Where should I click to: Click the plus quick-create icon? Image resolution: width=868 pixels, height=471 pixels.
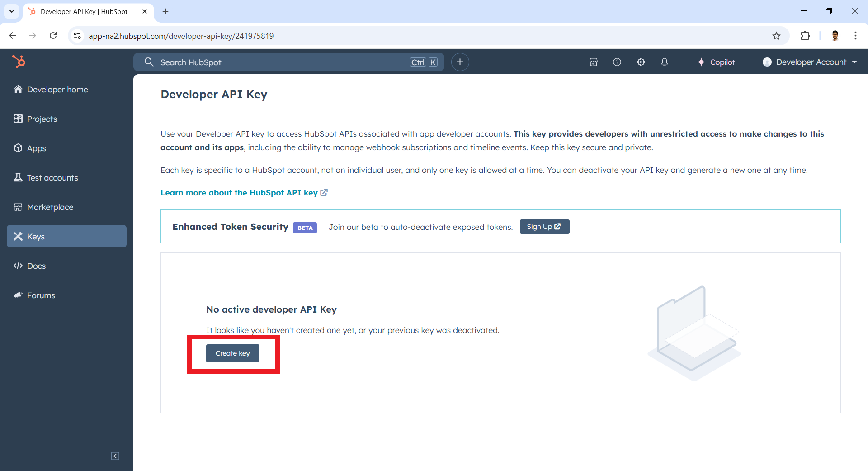click(460, 62)
